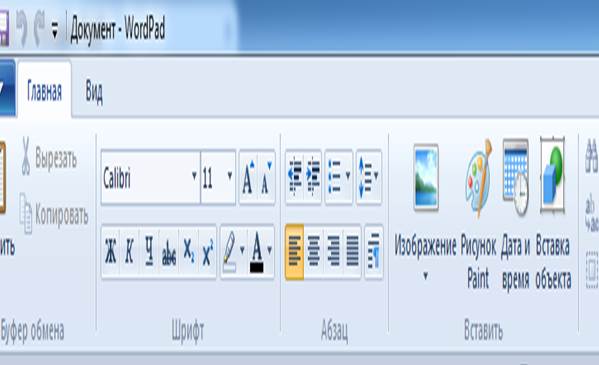Click the increase indent icon
The image size is (599, 365).
(x=313, y=177)
